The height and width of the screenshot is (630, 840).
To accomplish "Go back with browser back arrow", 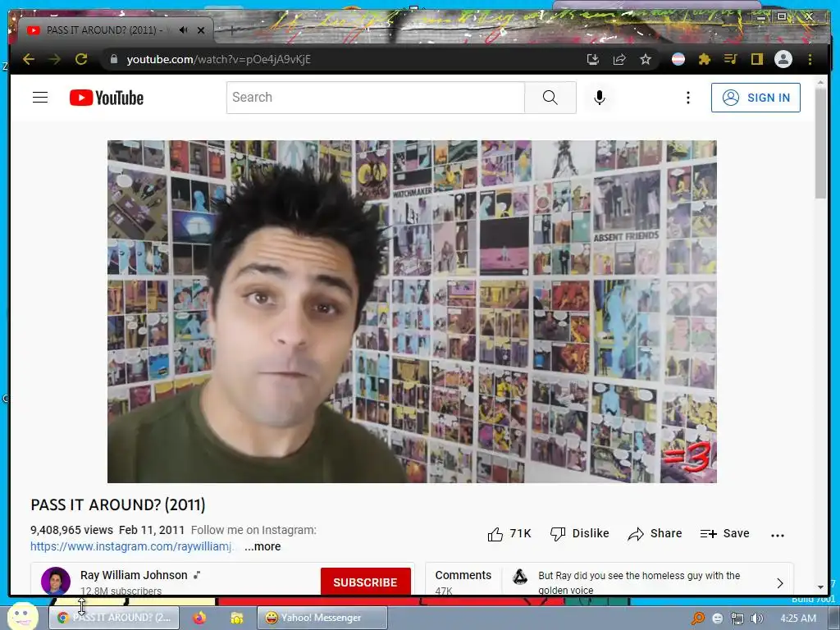I will pyautogui.click(x=29, y=59).
